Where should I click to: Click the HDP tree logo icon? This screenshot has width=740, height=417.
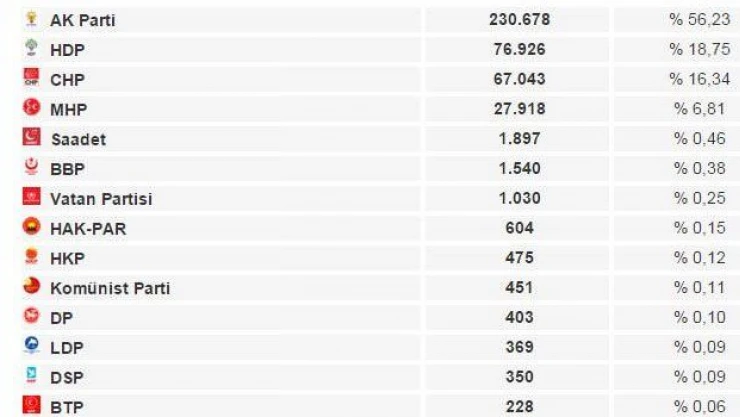[32, 48]
